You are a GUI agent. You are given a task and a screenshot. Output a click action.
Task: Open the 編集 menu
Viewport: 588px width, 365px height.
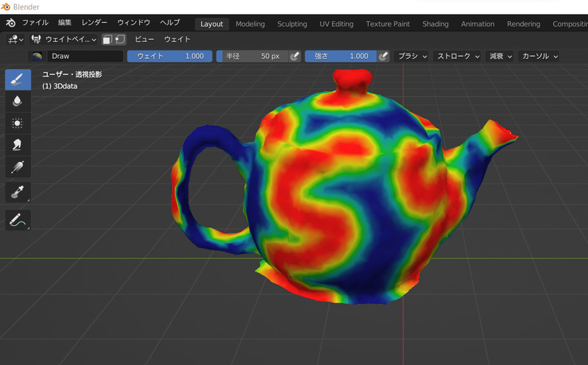pos(65,23)
